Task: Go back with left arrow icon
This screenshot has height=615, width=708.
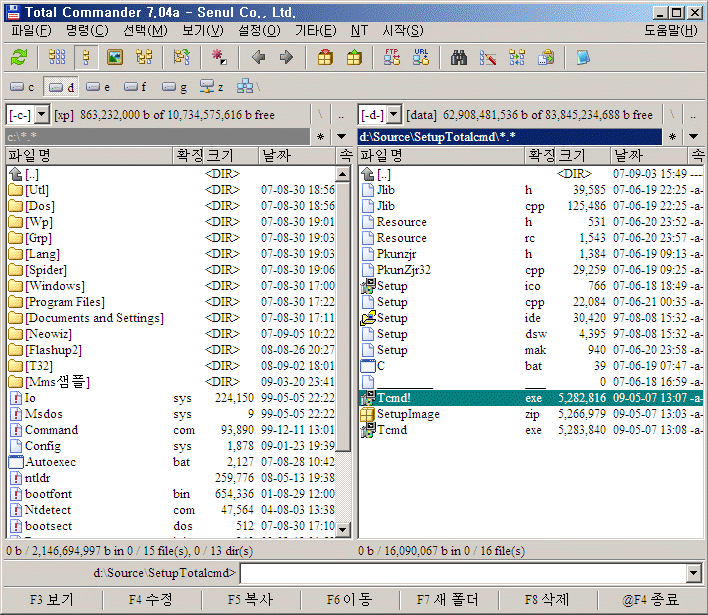Action: 258,57
